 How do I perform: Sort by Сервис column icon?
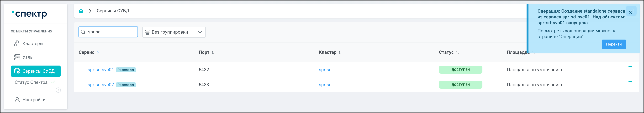98,52
